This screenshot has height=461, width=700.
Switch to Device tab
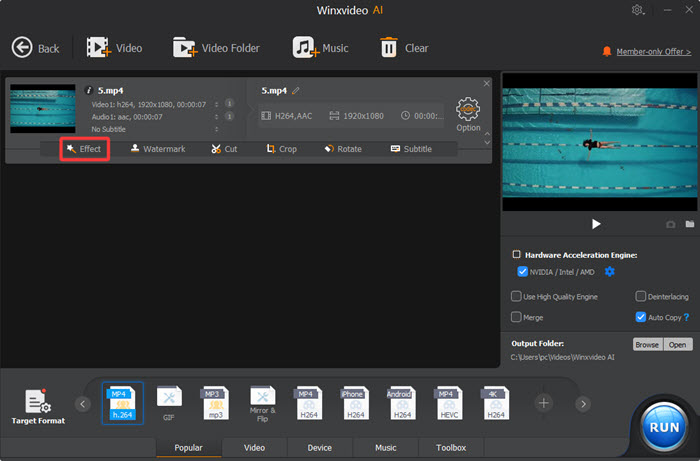point(320,448)
